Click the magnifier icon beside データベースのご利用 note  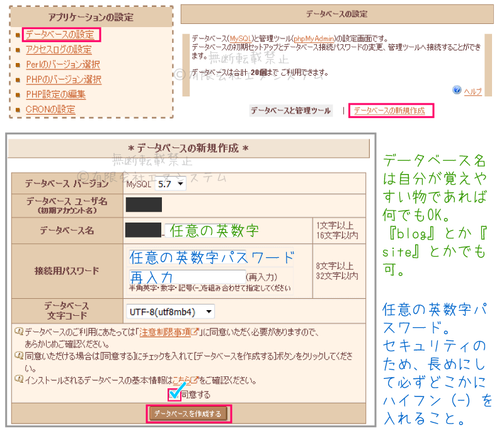click(x=19, y=331)
